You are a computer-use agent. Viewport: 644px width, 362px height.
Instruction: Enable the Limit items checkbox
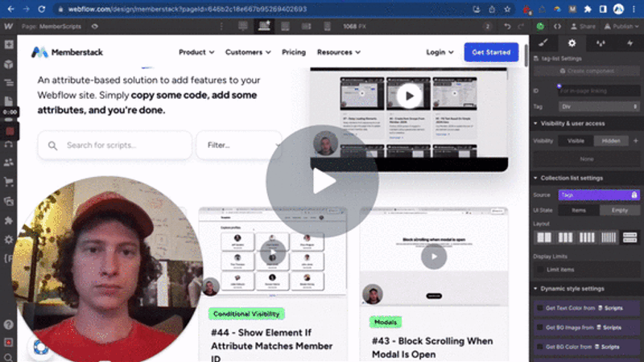[540, 269]
